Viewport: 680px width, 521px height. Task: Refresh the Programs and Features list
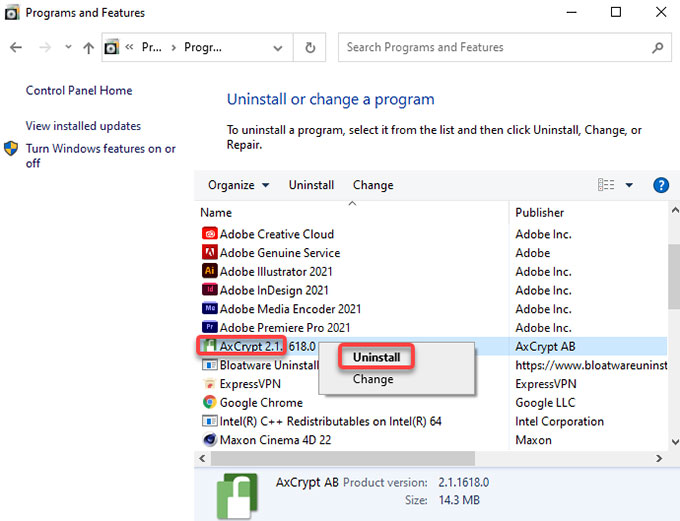pyautogui.click(x=310, y=47)
